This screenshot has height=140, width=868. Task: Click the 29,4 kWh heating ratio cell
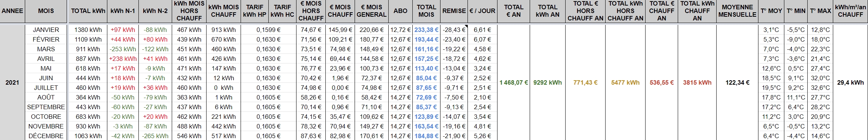[x=850, y=82]
